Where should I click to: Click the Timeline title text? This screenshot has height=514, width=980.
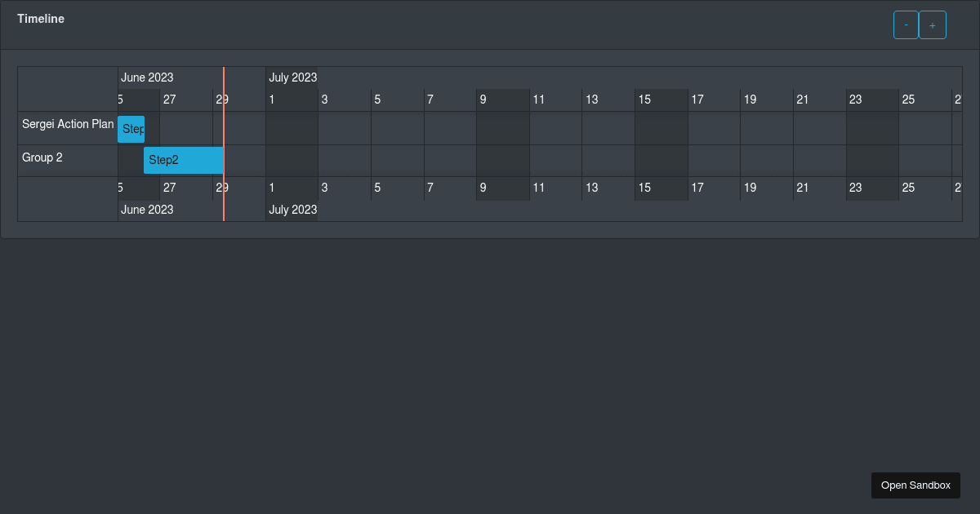click(41, 18)
